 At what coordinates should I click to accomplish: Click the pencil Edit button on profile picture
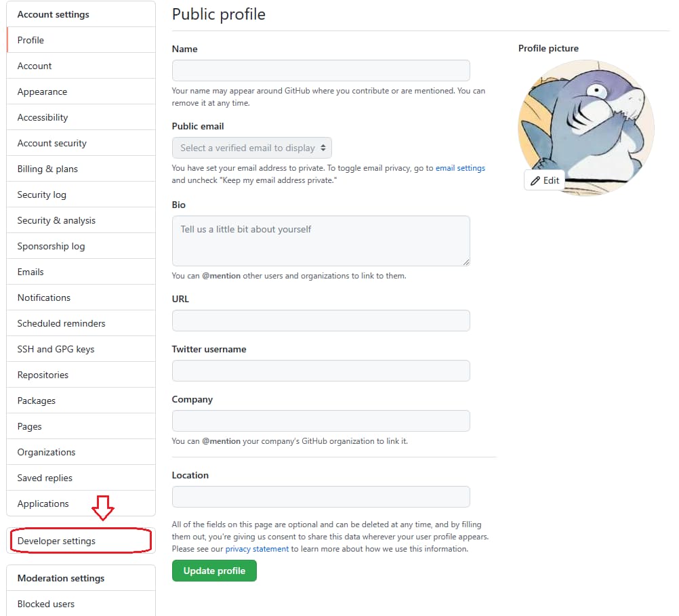coord(545,180)
